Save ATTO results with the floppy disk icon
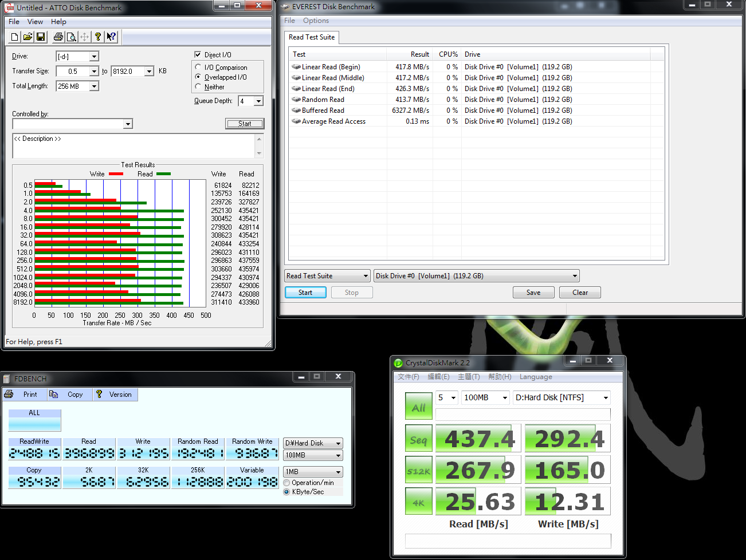746x560 pixels. coord(41,37)
